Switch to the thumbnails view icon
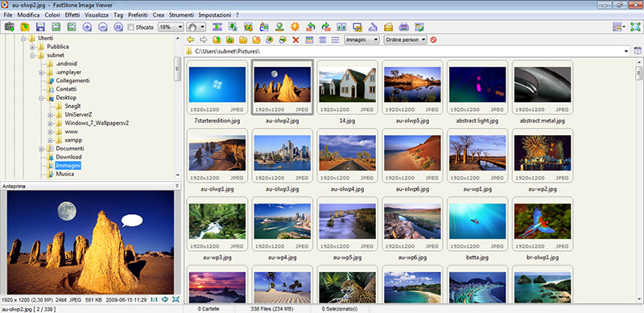Viewport: 644px width, 313px height. point(309,40)
